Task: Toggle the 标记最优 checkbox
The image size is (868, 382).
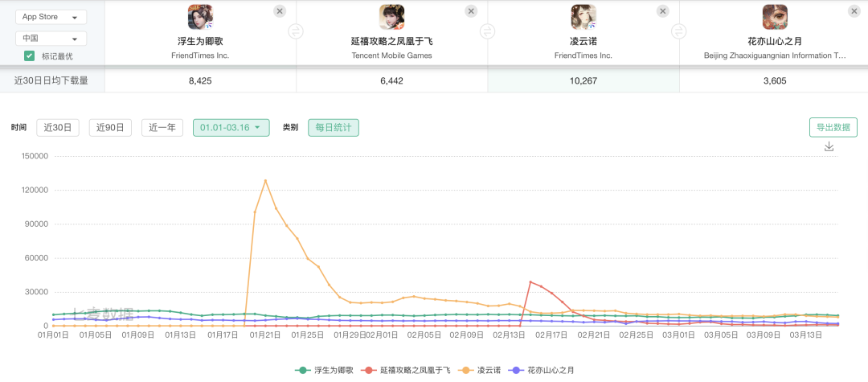Action: [30, 56]
